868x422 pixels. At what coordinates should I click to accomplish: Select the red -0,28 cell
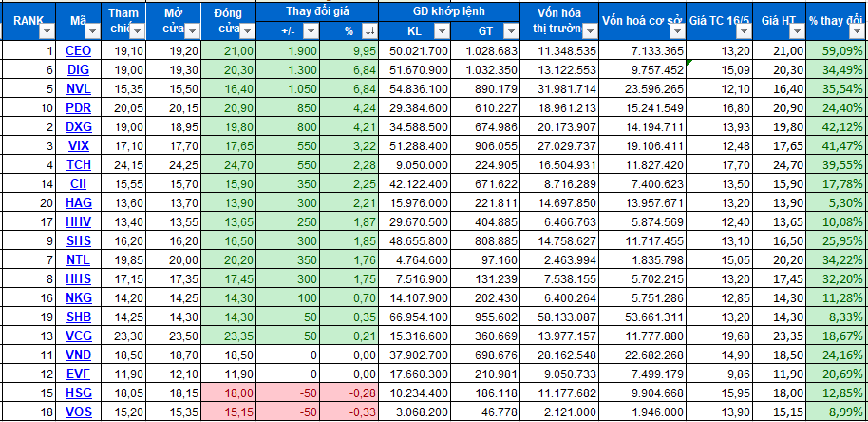point(349,393)
